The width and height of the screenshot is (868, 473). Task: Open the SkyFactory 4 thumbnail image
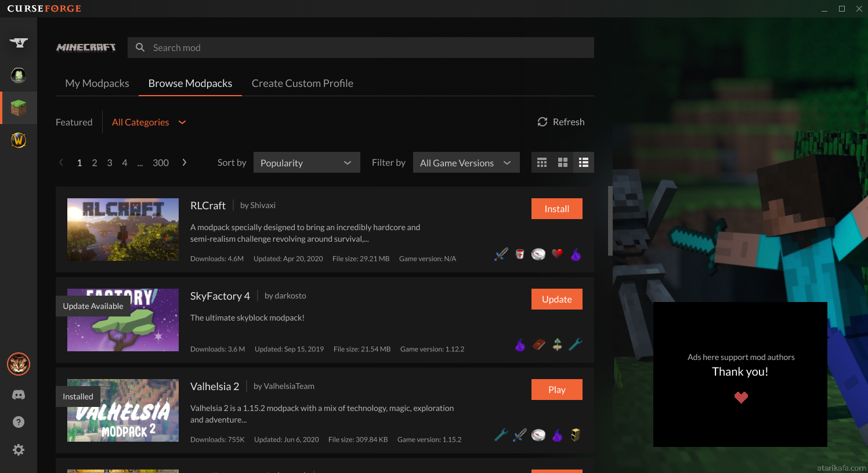click(x=123, y=320)
